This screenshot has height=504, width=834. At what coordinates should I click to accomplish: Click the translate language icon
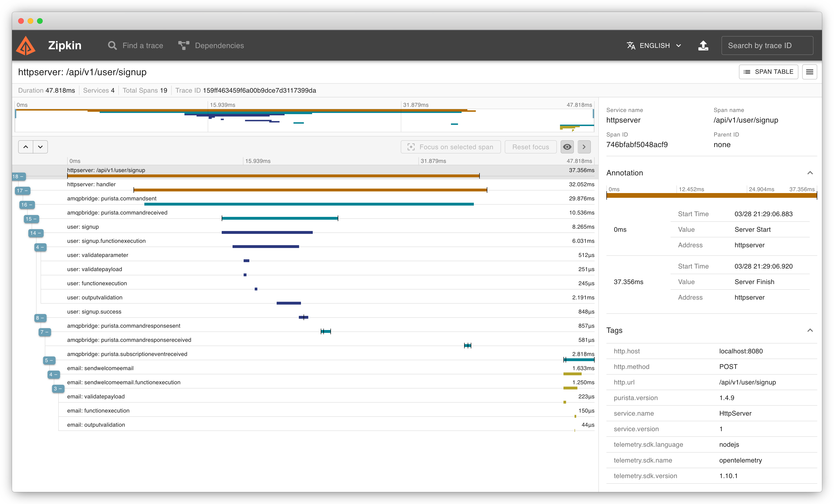[x=631, y=46]
